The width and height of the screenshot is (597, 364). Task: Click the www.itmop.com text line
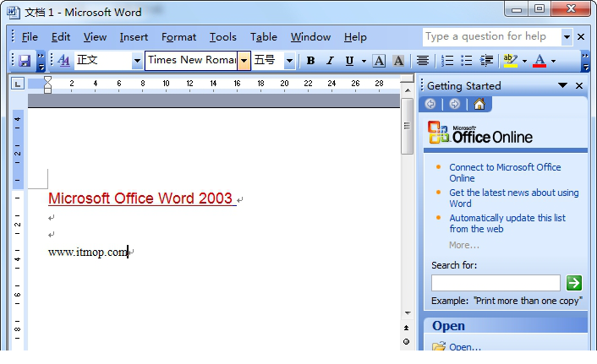pyautogui.click(x=88, y=253)
